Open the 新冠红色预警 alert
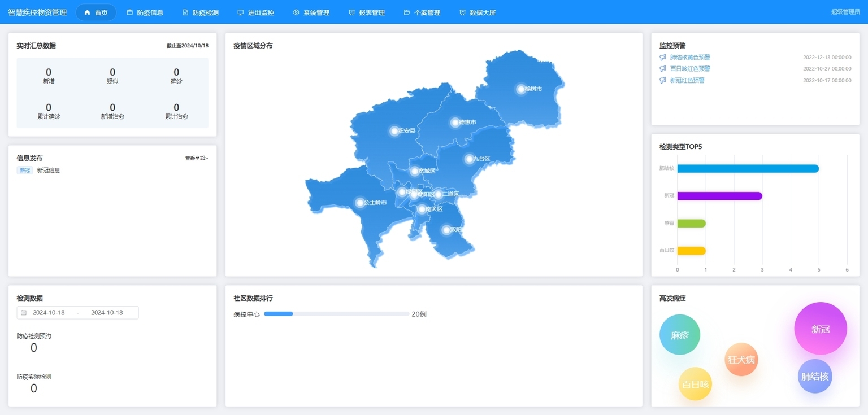 (x=687, y=81)
